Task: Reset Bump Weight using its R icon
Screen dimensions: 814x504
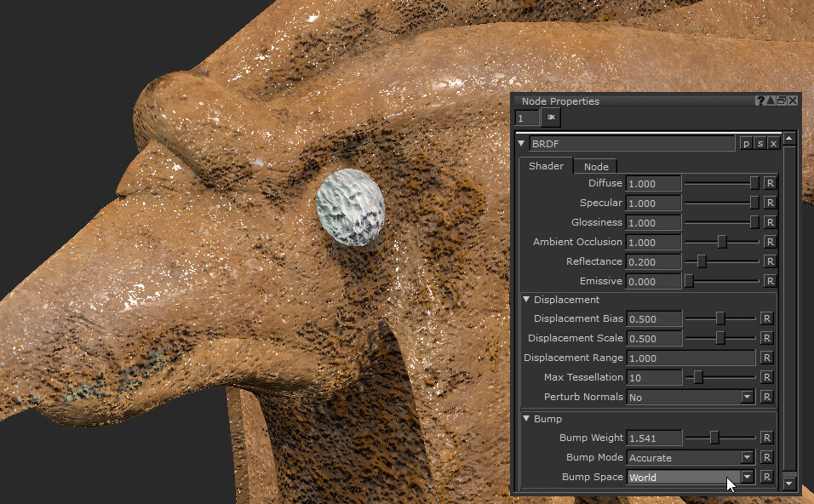Action: click(x=770, y=438)
